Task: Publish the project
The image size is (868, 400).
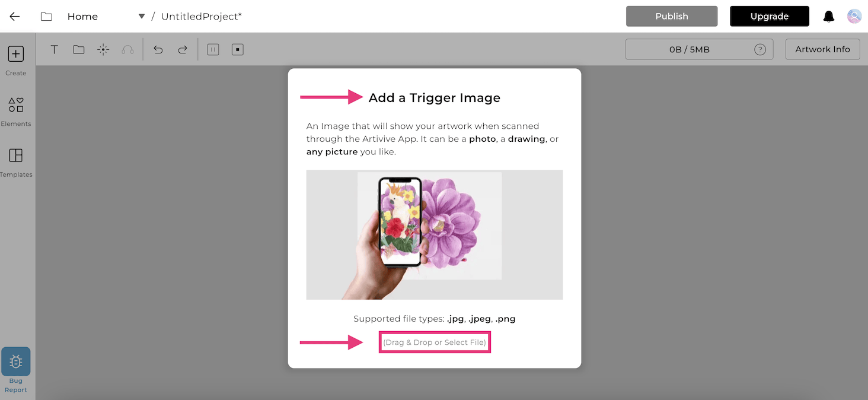Action: [x=672, y=16]
